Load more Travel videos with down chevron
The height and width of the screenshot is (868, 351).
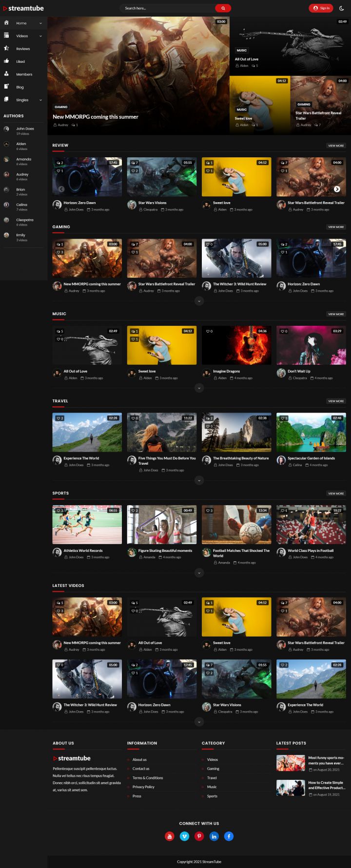[x=199, y=480]
